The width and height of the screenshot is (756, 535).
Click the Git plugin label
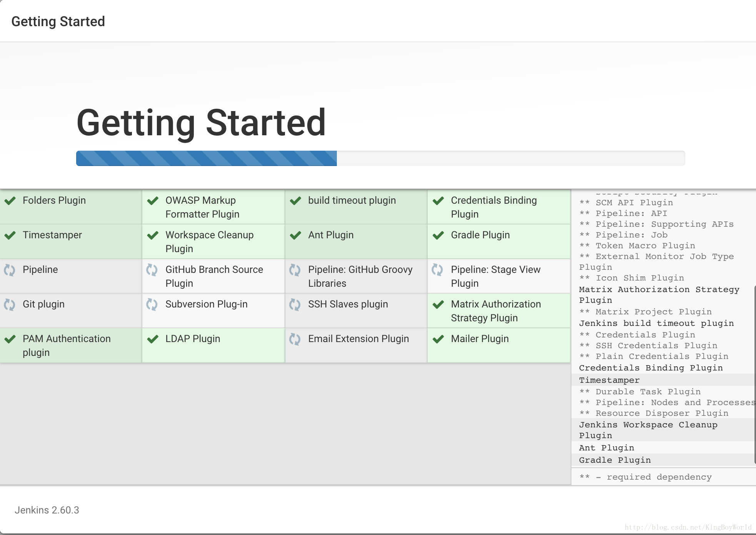pyautogui.click(x=43, y=304)
